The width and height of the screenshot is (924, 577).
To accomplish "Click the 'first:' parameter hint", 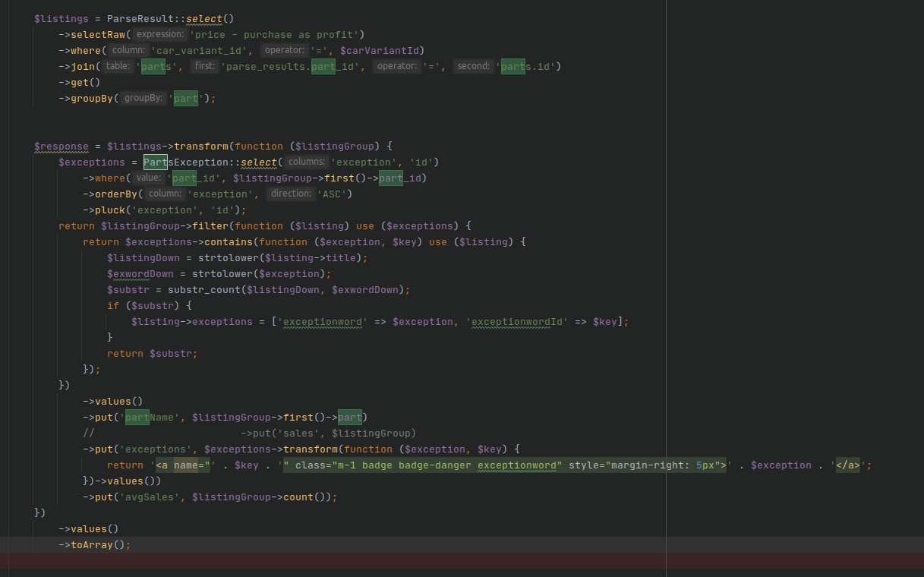I will click(x=204, y=66).
